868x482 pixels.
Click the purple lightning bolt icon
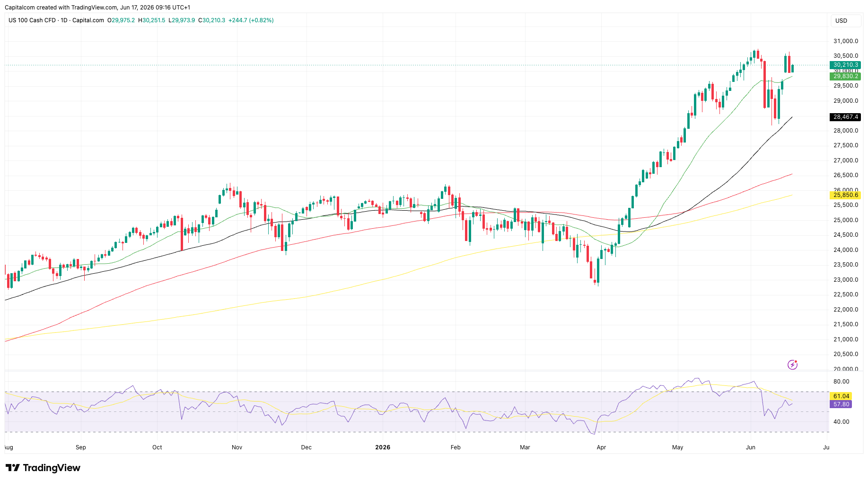[792, 365]
